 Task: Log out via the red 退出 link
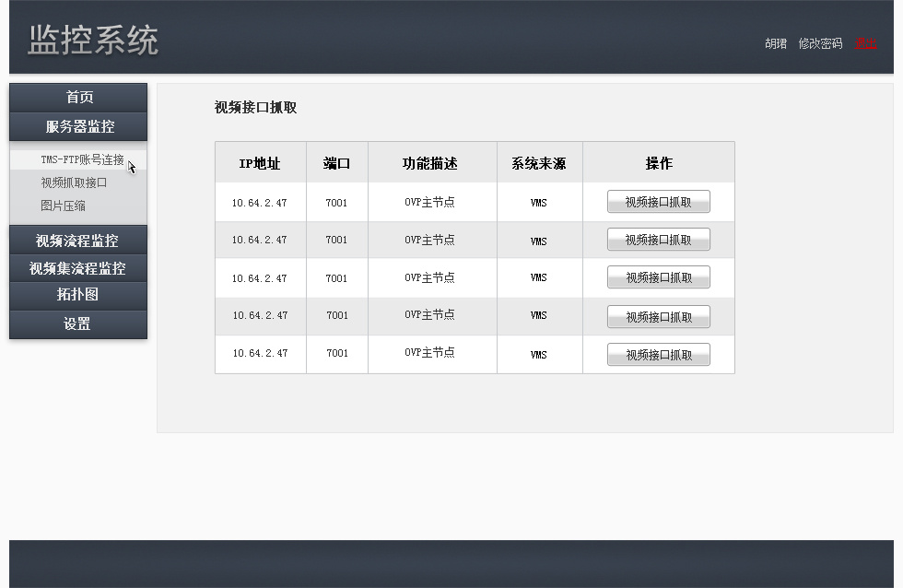(x=865, y=43)
